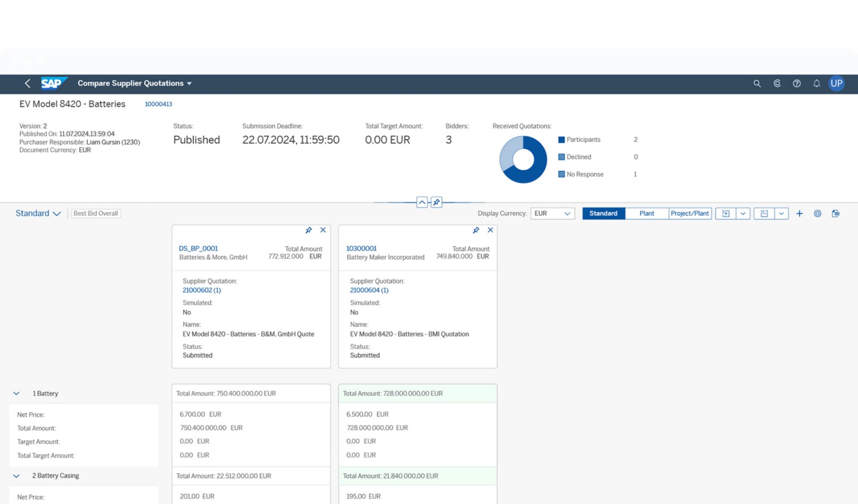Pin the header using pushpin toggle
Screen dimensions: 858x504
click(436, 202)
